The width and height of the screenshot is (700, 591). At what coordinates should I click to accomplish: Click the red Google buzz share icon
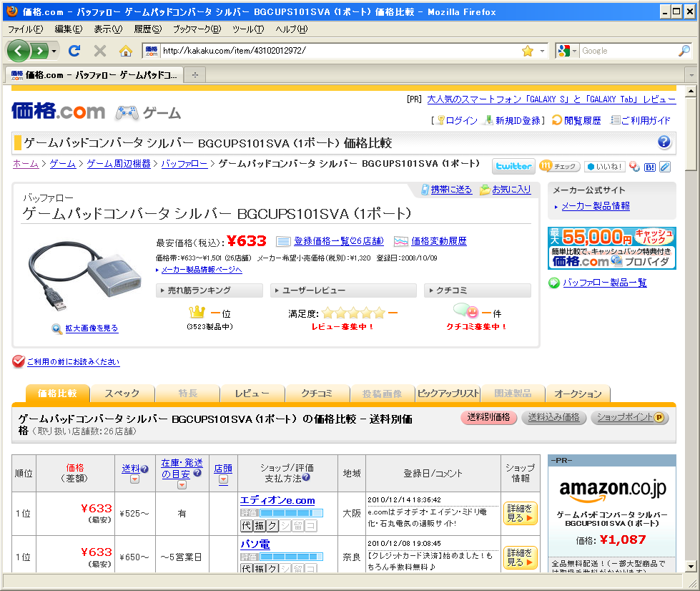coord(634,167)
